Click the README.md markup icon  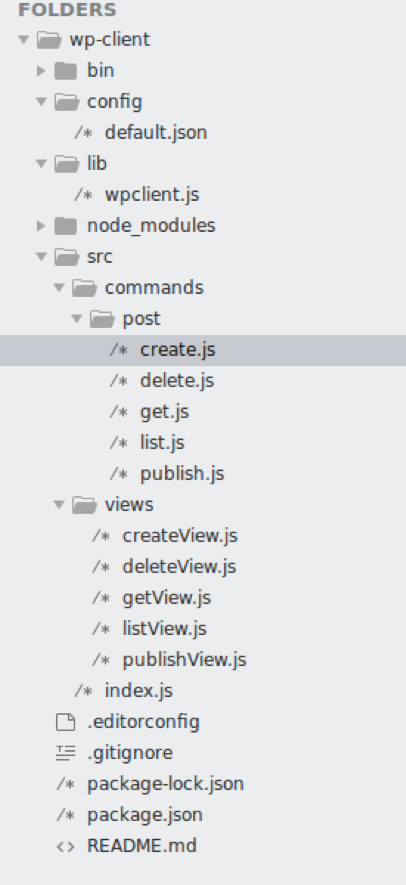[x=66, y=846]
